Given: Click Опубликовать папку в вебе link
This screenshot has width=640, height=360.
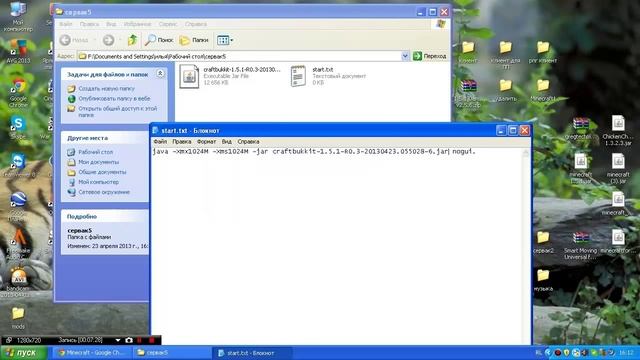Looking at the screenshot, I should (114, 99).
